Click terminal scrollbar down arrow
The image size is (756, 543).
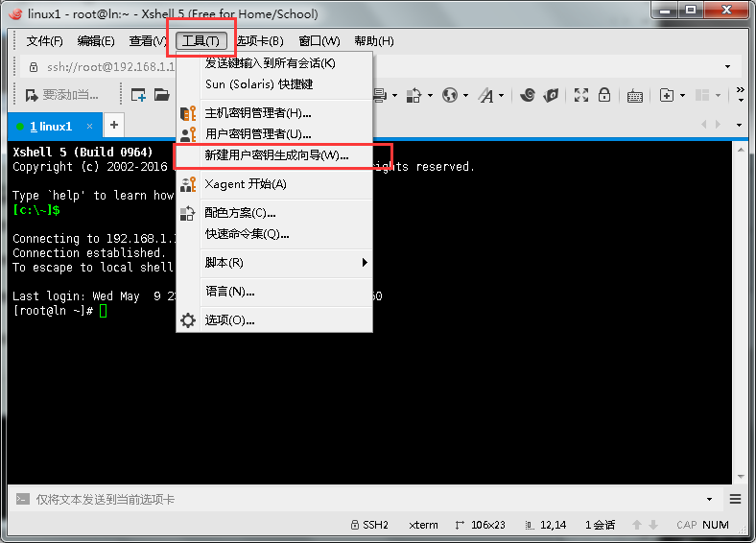[741, 477]
